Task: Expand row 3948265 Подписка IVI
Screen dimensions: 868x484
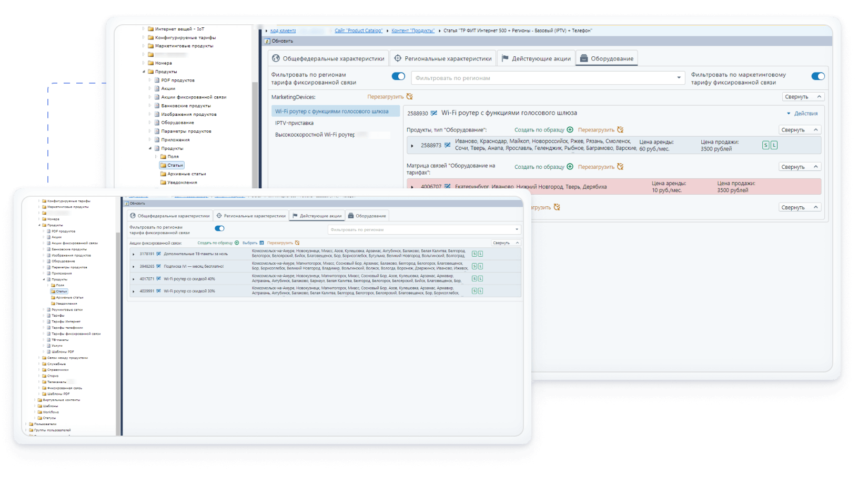Action: pyautogui.click(x=134, y=267)
